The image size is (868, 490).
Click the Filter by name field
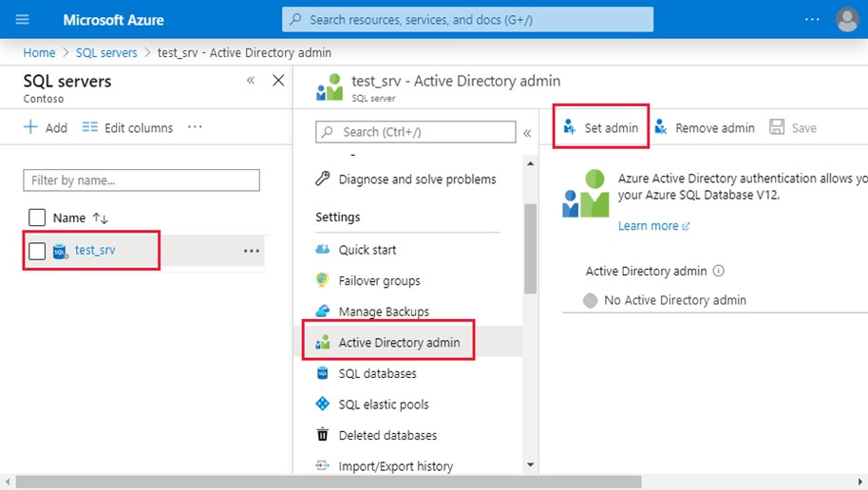pos(142,180)
